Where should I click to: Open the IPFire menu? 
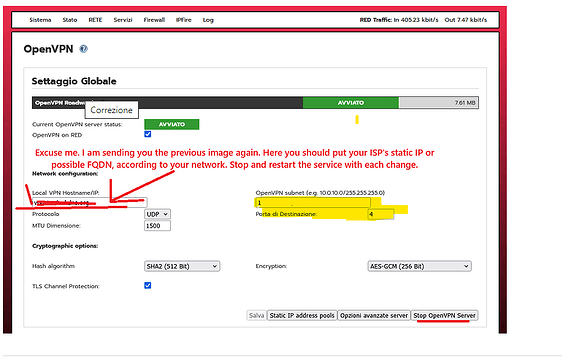(x=184, y=20)
